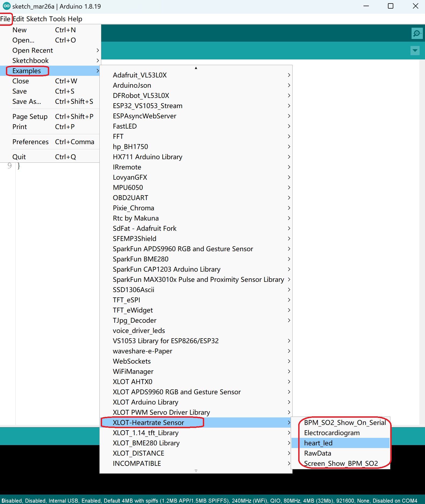Open the INCOMPATIBLE examples submenu
This screenshot has height=504, width=425.
[196, 463]
